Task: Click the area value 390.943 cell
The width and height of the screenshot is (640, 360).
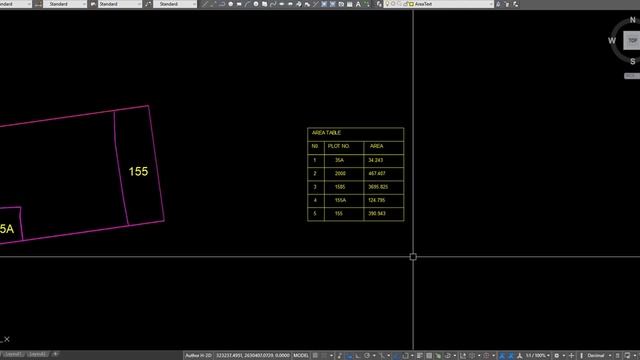Action: (384, 214)
